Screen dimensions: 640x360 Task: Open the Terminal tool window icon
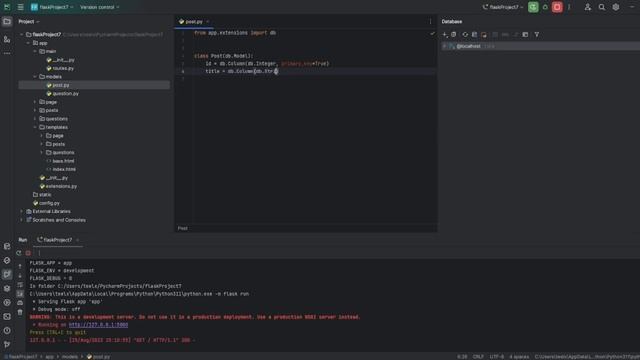point(7,317)
